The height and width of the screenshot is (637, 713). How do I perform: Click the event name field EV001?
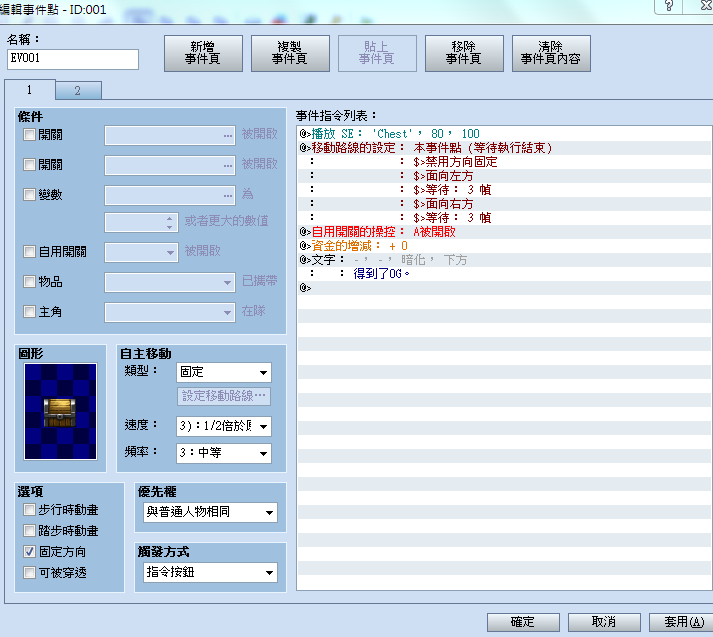73,59
